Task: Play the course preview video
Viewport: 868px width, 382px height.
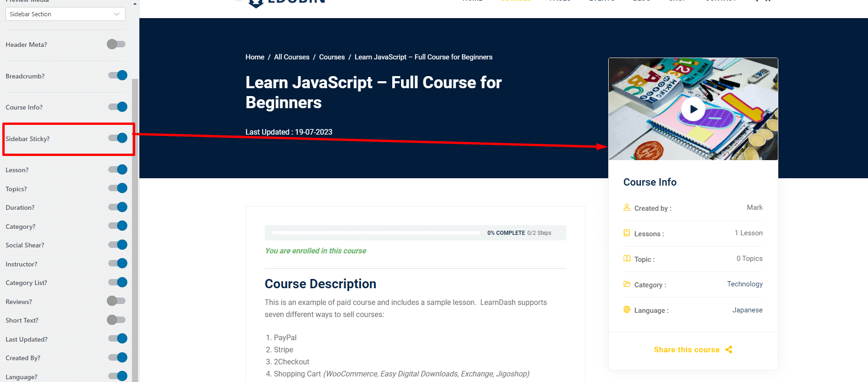Action: [693, 110]
